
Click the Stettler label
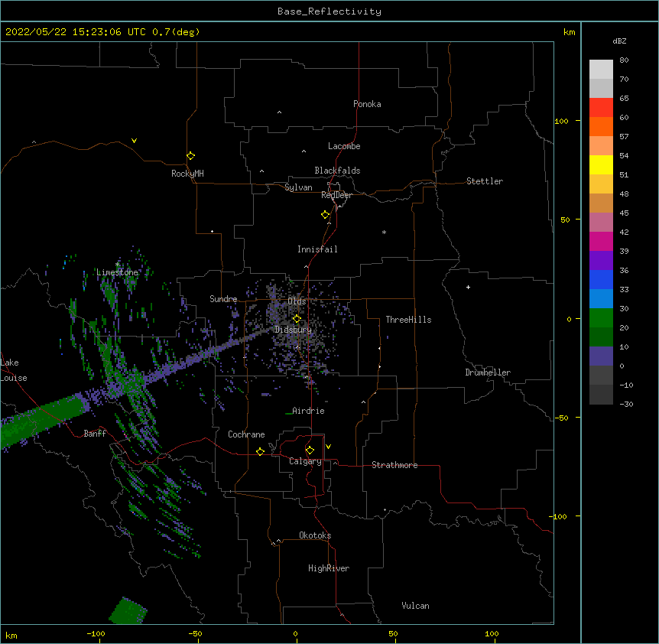[x=485, y=181]
